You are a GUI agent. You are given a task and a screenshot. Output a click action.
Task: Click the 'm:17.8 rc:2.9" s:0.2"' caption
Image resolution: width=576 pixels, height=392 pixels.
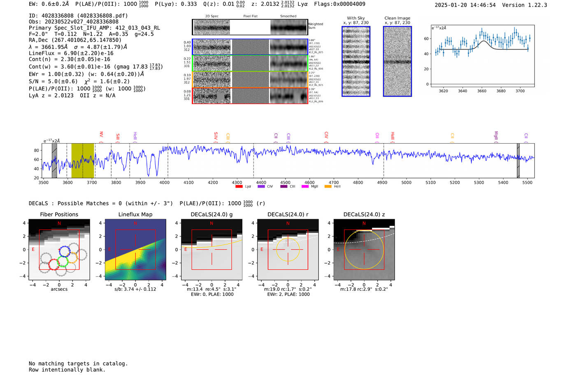[364, 289]
